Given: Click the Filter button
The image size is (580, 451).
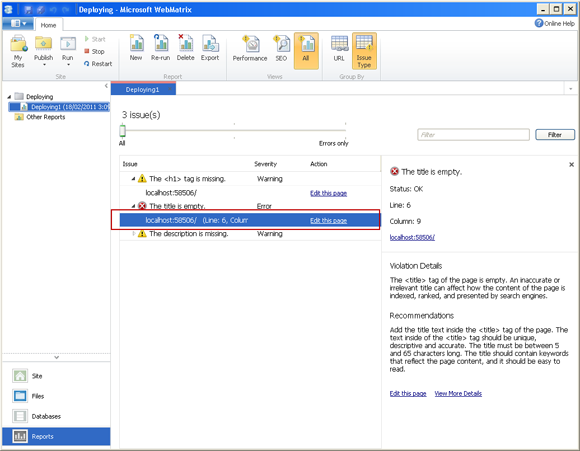Looking at the screenshot, I should (555, 135).
